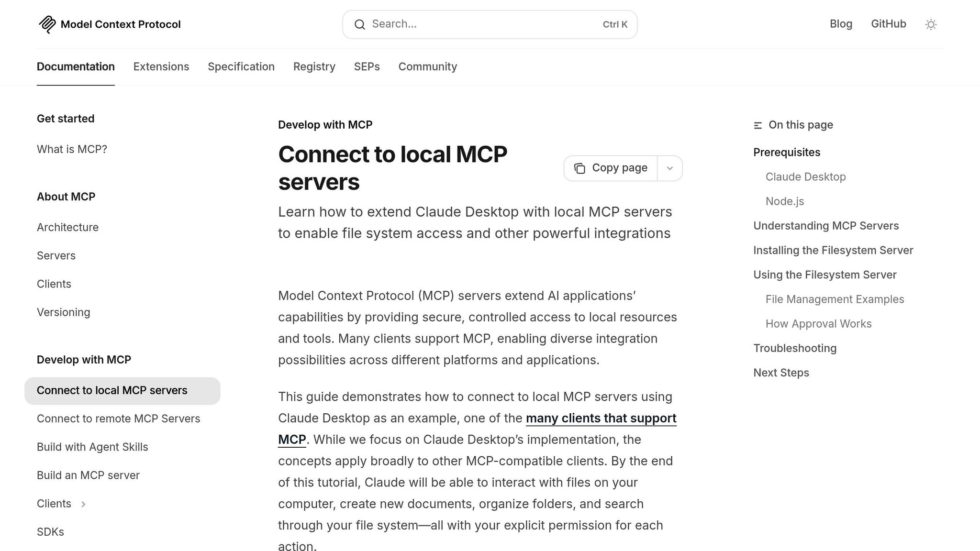Click the search magnifier icon
980x551 pixels.
coord(360,24)
